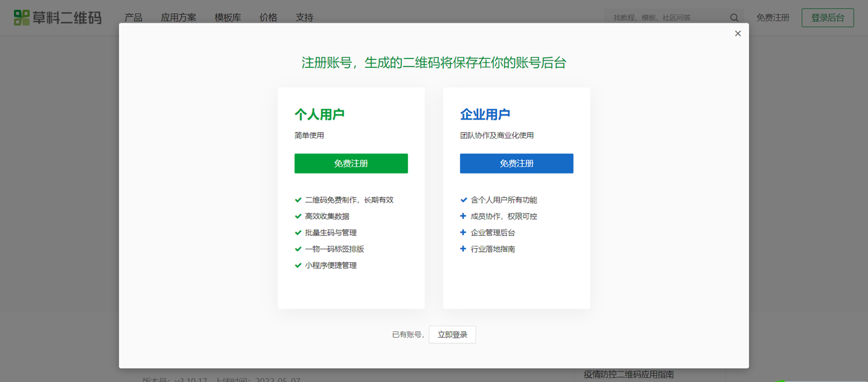Click the 草料二维码 logo
Image resolution: width=868 pixels, height=382 pixels.
58,18
